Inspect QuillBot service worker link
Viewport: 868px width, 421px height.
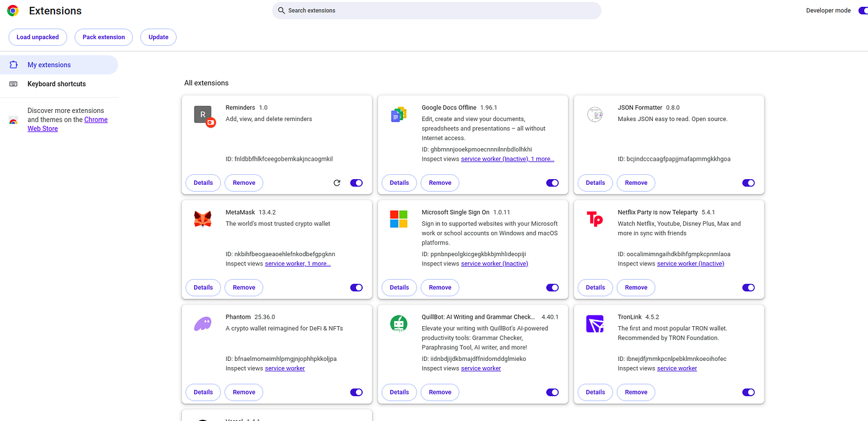pyautogui.click(x=481, y=369)
